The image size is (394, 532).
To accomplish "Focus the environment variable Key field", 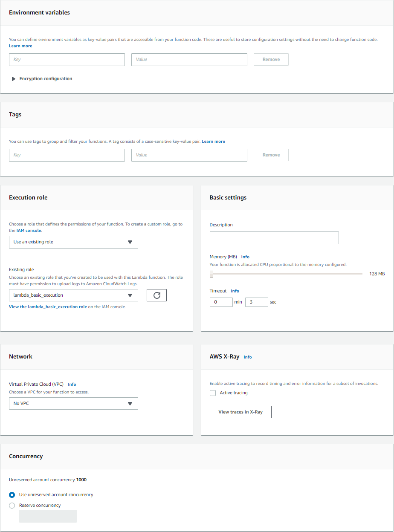I will tap(67, 60).
